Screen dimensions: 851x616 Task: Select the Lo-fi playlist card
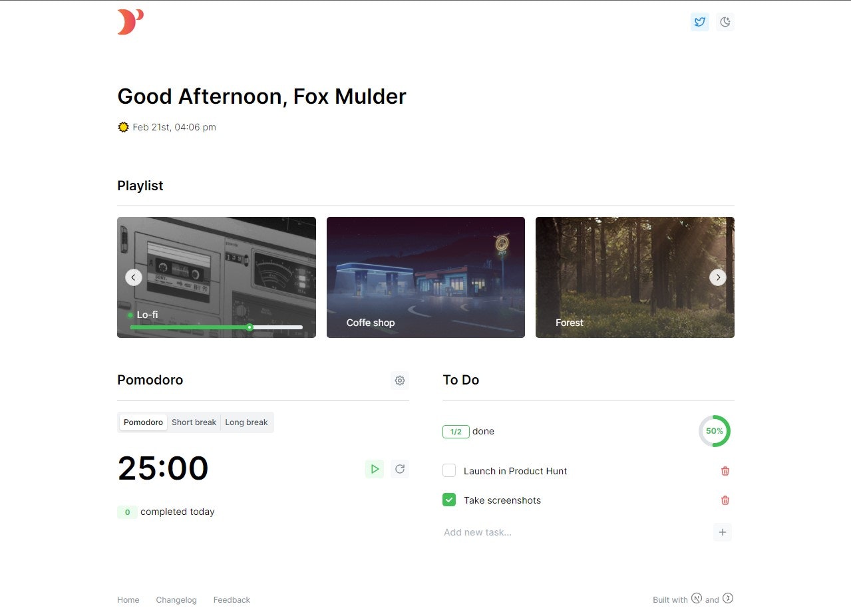pos(216,277)
